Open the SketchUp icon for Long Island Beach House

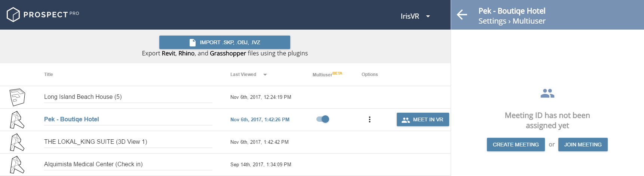point(17,97)
